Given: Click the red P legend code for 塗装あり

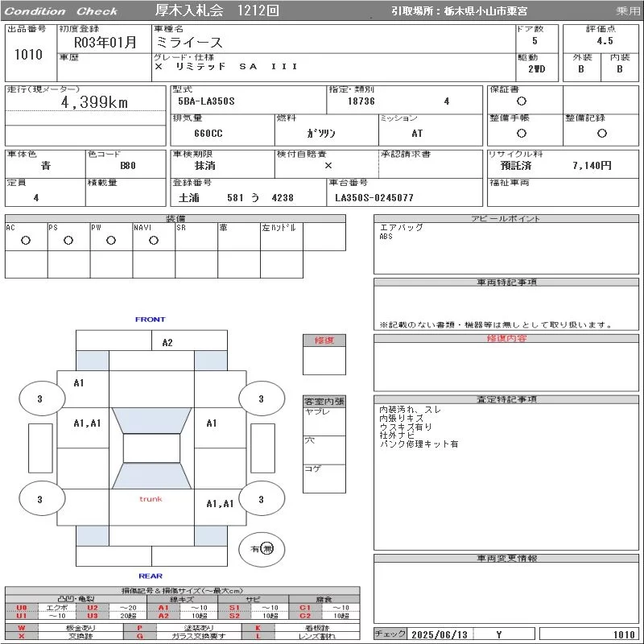Looking at the screenshot, I should [139, 628].
